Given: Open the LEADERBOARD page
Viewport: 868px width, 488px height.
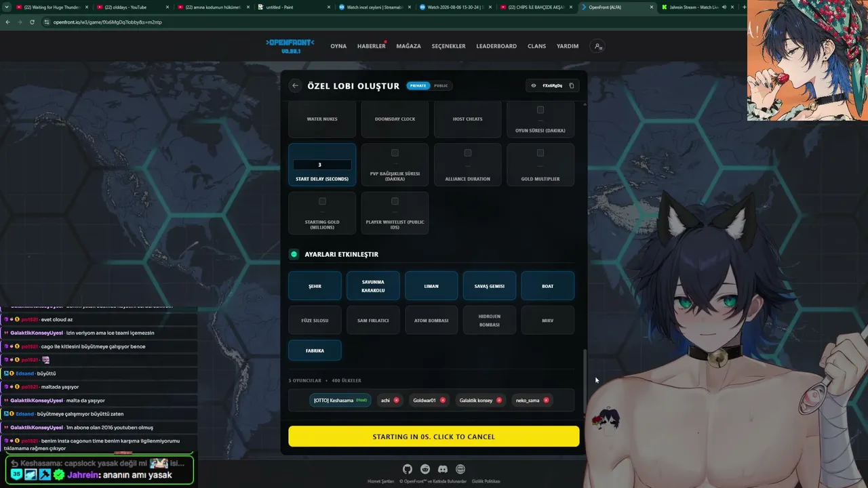Looking at the screenshot, I should (496, 46).
